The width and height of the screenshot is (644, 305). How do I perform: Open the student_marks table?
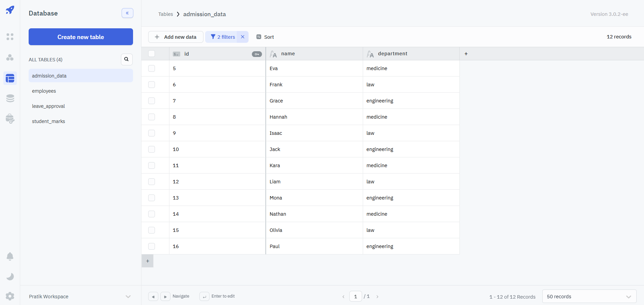(49, 121)
